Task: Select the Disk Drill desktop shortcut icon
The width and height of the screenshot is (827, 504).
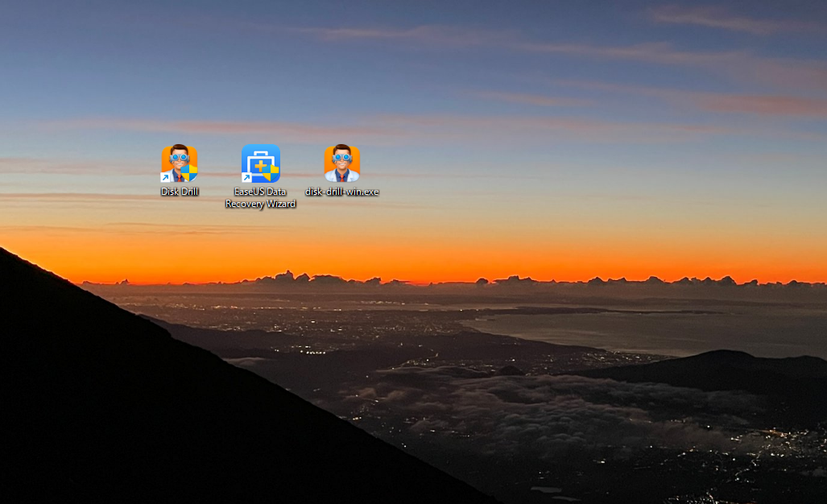Action: pos(180,163)
